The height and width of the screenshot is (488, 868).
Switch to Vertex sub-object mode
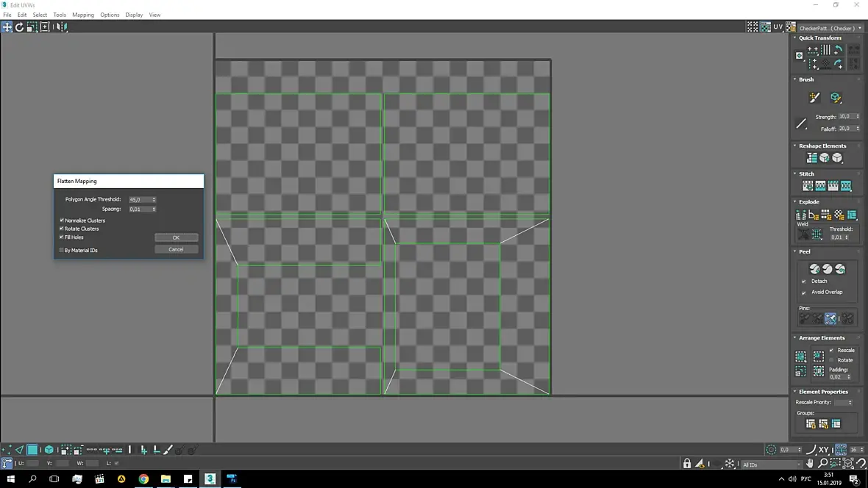coord(7,450)
